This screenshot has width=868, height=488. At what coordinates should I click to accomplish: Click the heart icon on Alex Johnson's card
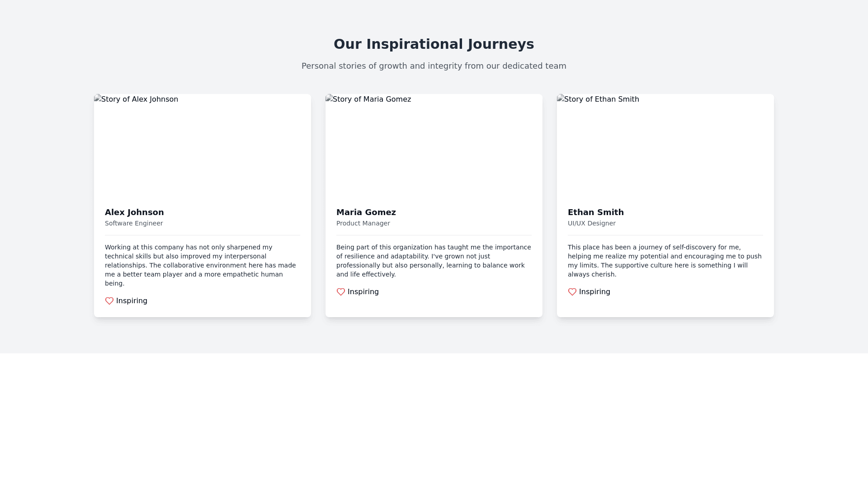109,301
